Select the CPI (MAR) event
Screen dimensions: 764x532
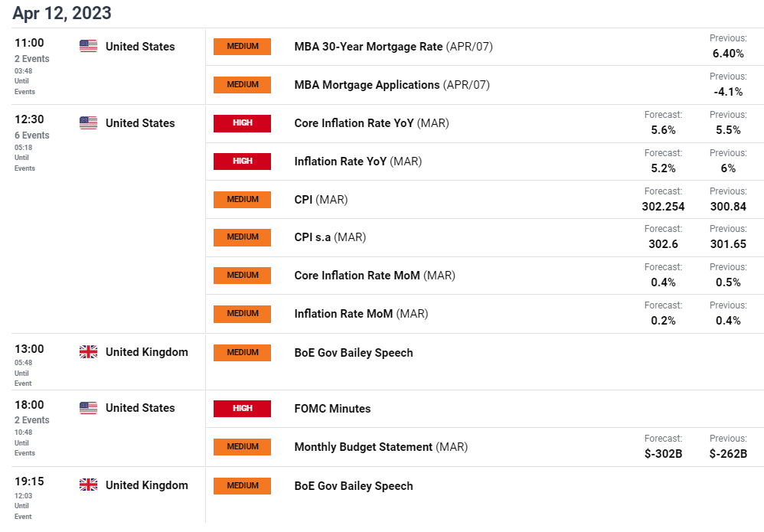485,199
